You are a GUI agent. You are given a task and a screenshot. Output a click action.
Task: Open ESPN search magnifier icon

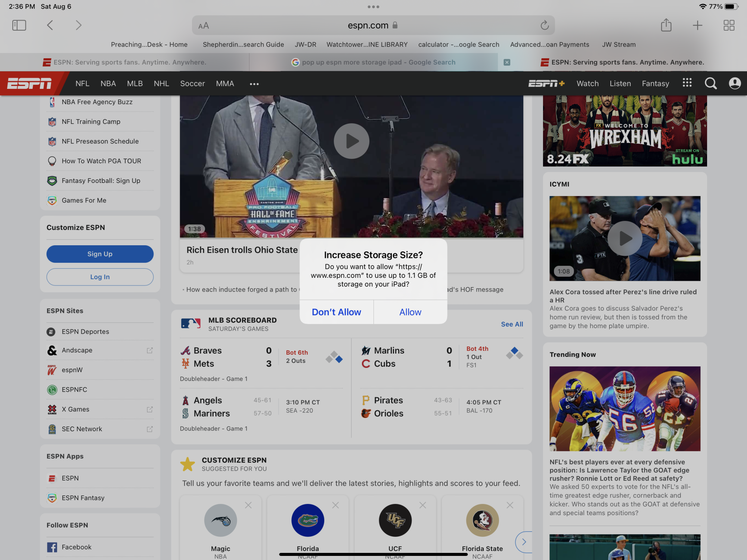click(x=710, y=84)
